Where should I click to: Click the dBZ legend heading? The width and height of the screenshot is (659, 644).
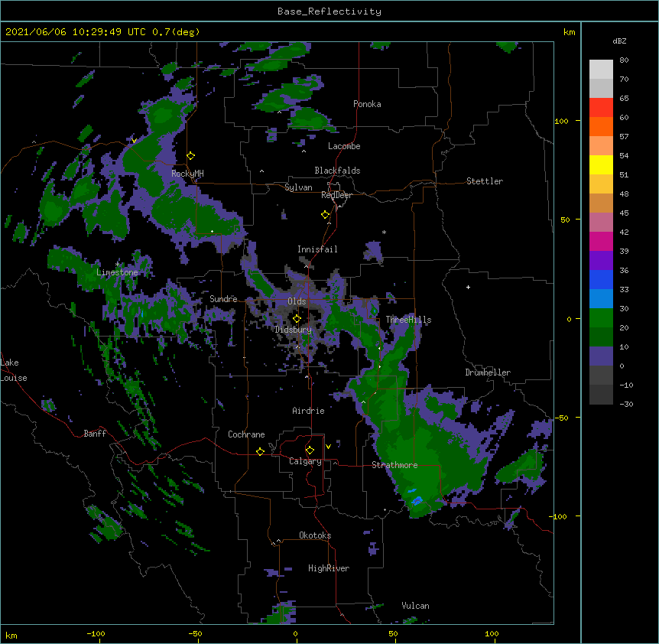point(619,41)
